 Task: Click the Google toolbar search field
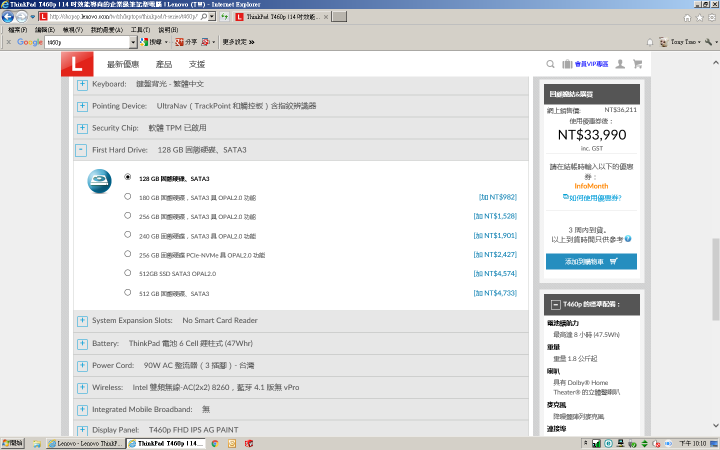click(x=87, y=42)
